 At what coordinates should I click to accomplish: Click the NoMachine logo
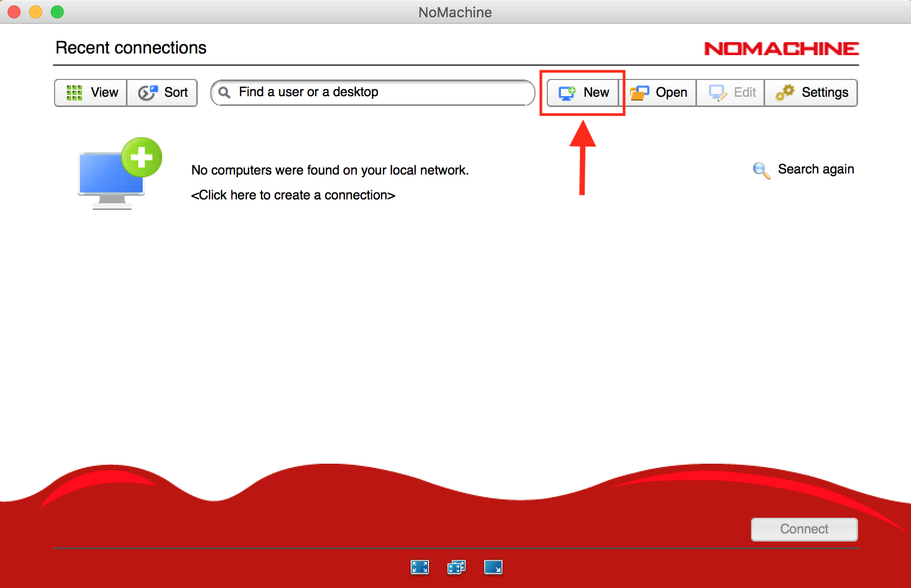(781, 49)
